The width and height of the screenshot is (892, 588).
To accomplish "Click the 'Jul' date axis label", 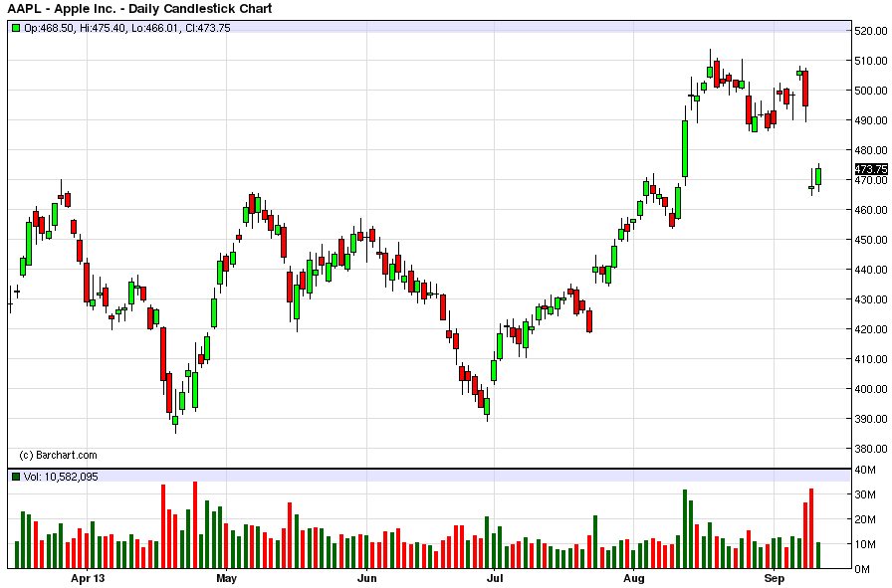I will pos(495,579).
